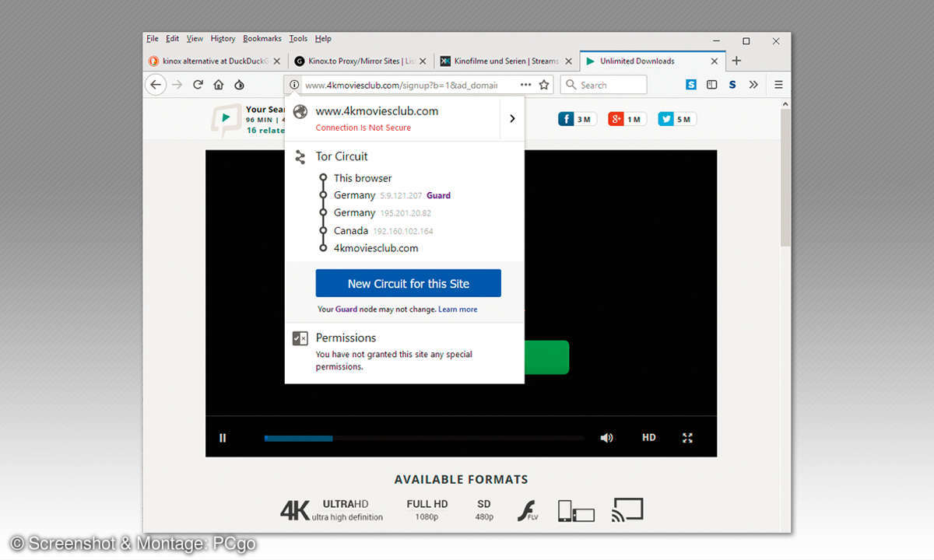This screenshot has width=934, height=560.
Task: Reload the current page
Action: 198,85
